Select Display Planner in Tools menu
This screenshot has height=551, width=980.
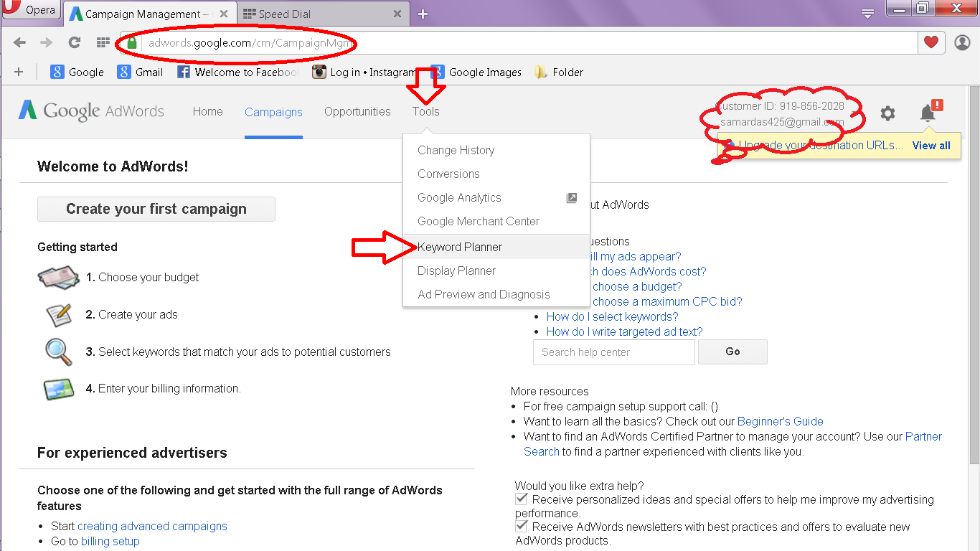[496, 270]
